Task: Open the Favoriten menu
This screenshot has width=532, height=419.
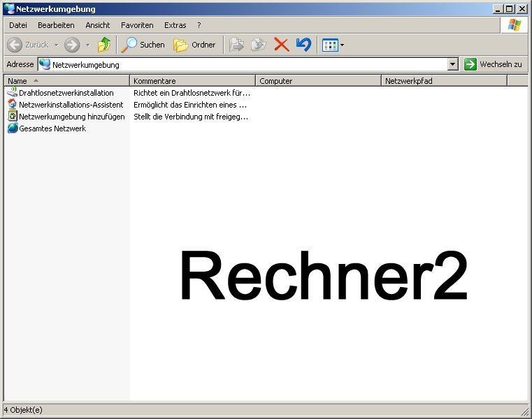Action: (137, 25)
